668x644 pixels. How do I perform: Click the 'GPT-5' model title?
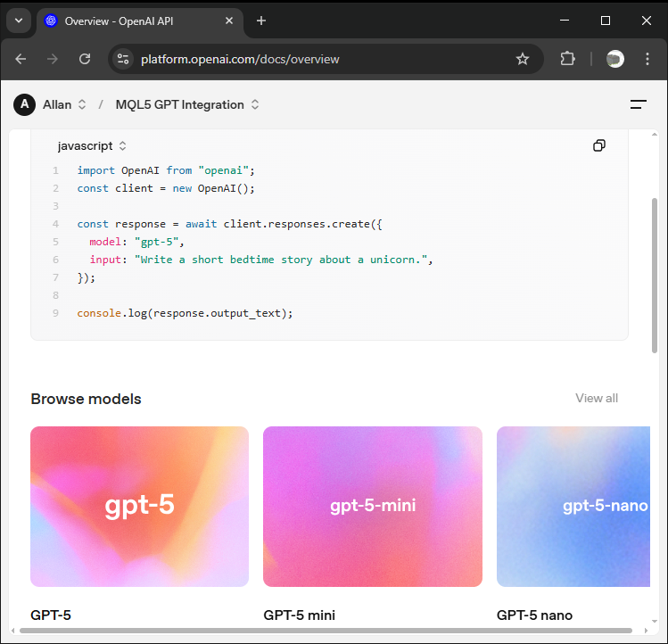[x=51, y=615]
